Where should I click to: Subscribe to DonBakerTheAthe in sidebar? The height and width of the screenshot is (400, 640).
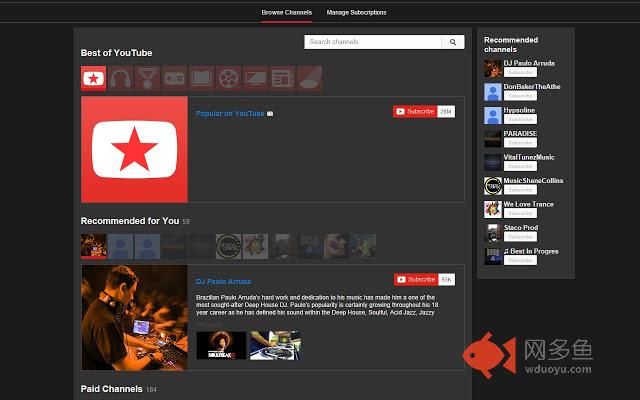(x=520, y=96)
